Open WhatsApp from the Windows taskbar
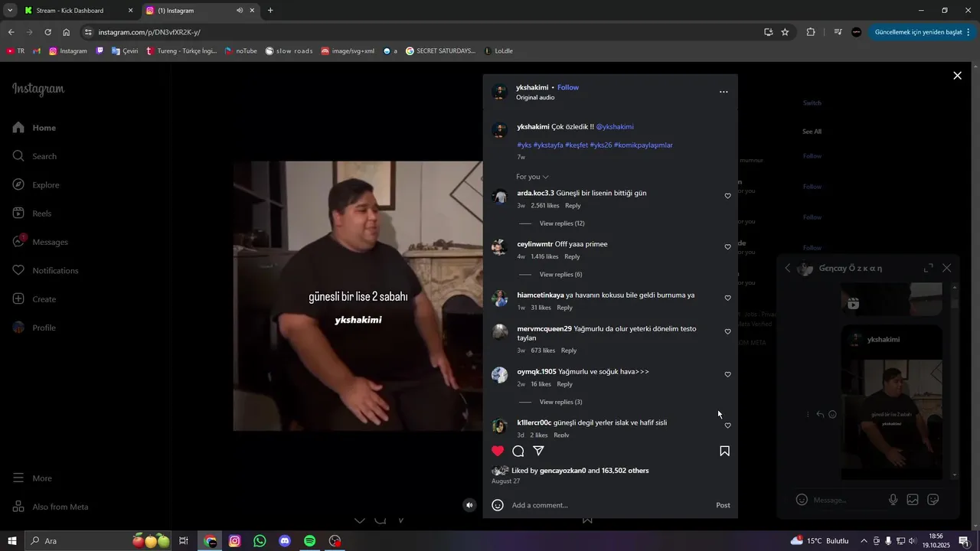Screen dimensions: 980x551 point(260,541)
